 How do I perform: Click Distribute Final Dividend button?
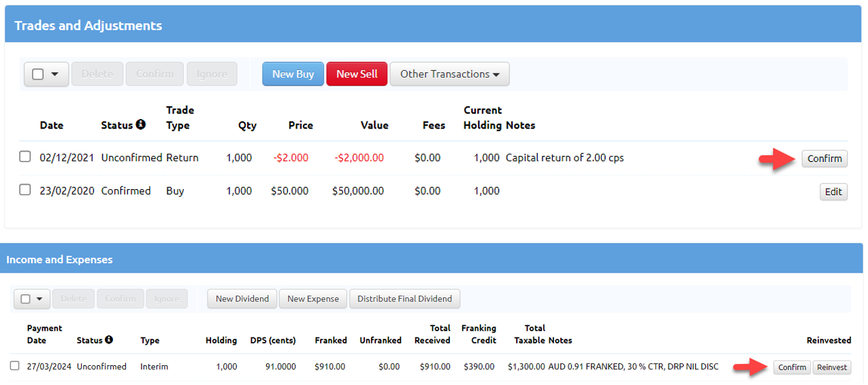[404, 299]
